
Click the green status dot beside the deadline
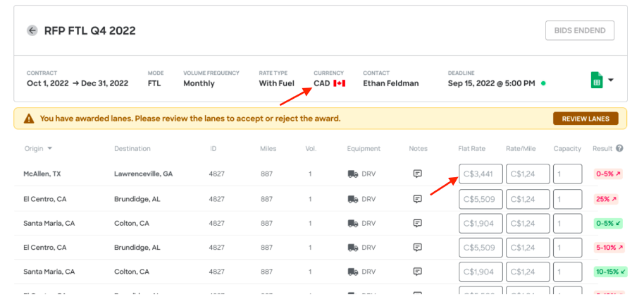pos(543,83)
